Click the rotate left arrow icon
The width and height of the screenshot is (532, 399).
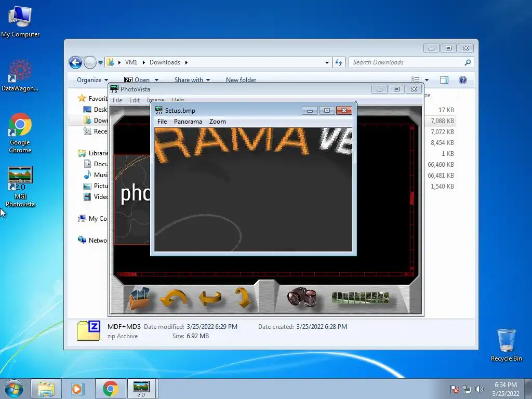pos(174,298)
